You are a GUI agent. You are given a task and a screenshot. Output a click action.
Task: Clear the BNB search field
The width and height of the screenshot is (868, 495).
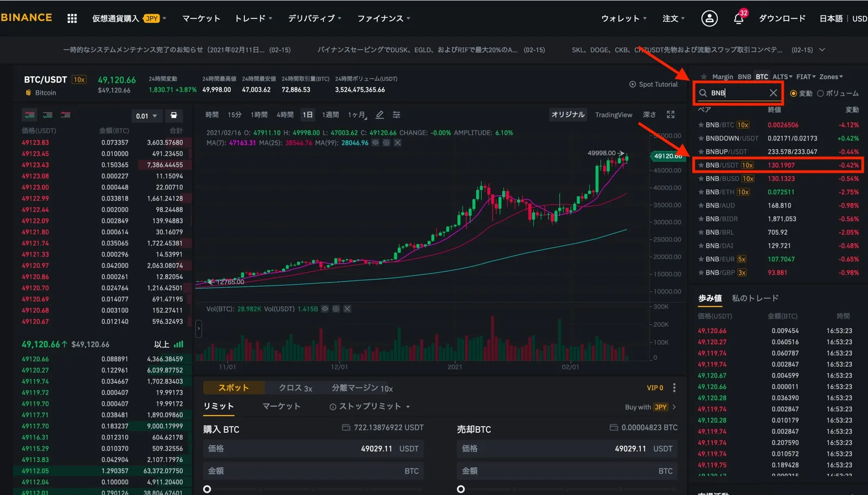click(773, 93)
